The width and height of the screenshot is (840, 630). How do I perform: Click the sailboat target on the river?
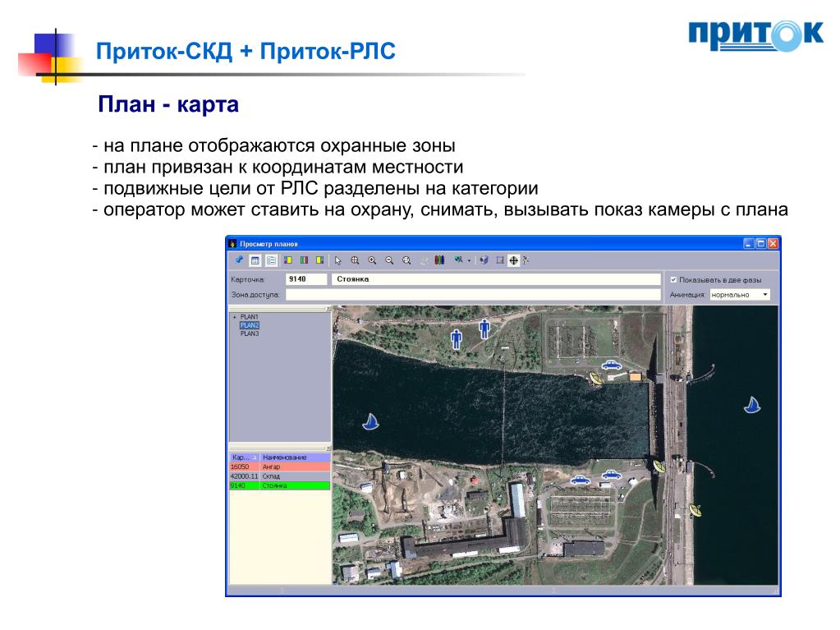click(x=370, y=421)
